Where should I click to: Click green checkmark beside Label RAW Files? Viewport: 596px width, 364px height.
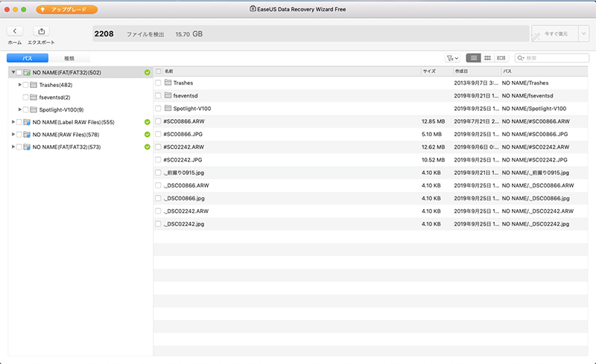[147, 122]
